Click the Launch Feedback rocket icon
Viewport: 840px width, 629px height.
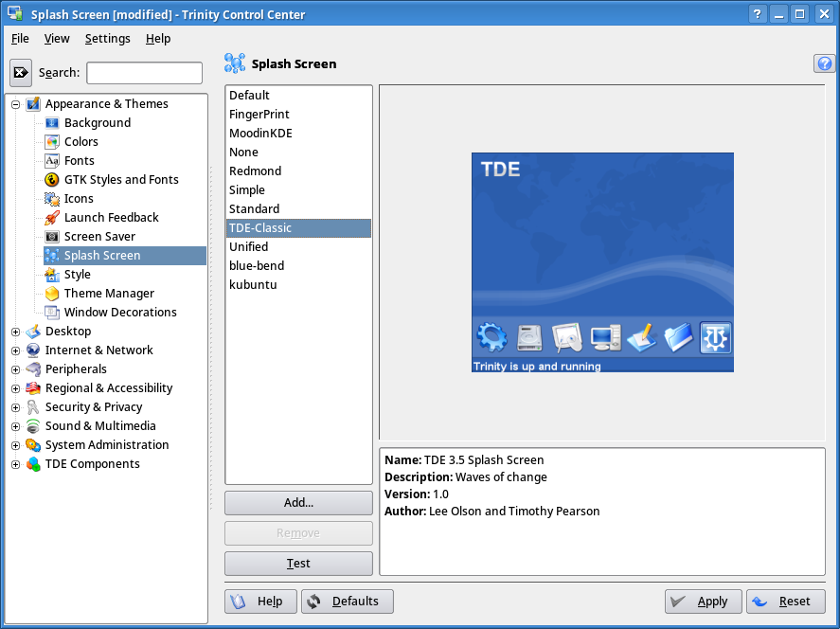point(52,218)
